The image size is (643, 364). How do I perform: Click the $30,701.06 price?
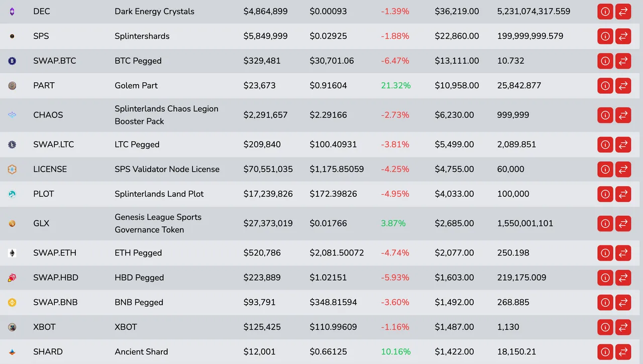click(332, 61)
